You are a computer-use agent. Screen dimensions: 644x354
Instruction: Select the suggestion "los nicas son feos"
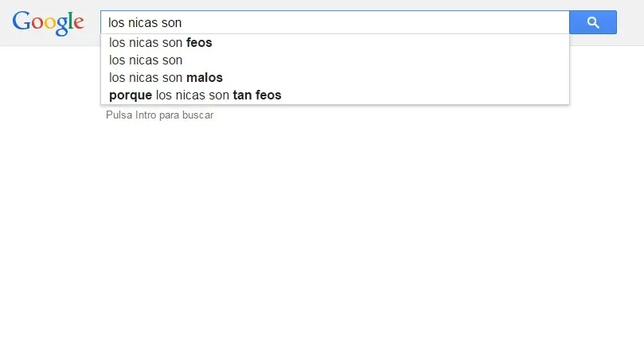point(160,43)
